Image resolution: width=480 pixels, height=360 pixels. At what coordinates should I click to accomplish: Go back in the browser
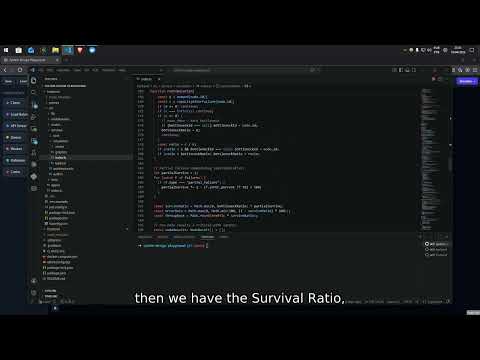click(x=5, y=70)
